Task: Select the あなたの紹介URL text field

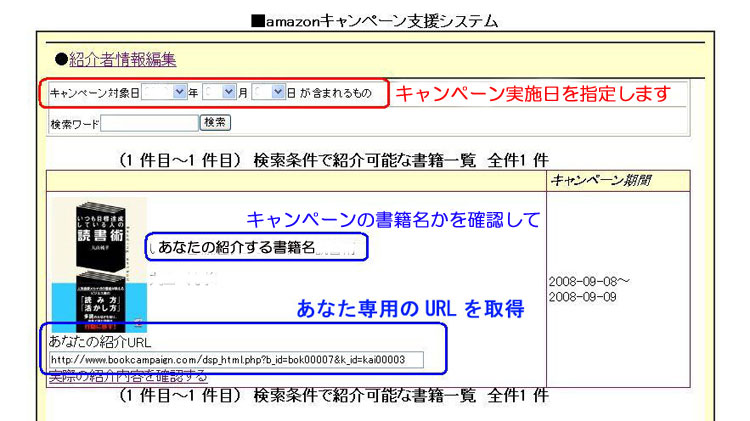Action: 235,360
